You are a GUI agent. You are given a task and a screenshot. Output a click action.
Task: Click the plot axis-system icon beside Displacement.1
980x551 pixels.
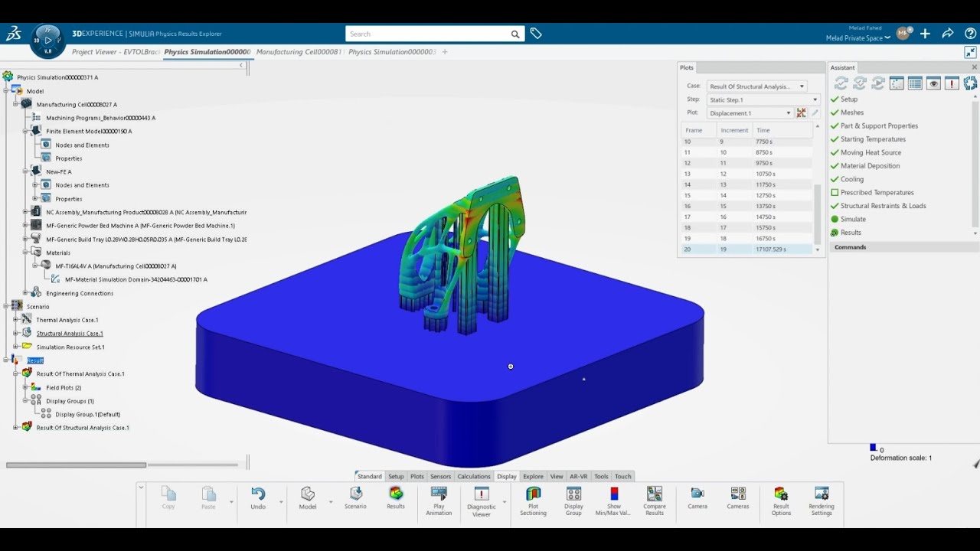801,113
